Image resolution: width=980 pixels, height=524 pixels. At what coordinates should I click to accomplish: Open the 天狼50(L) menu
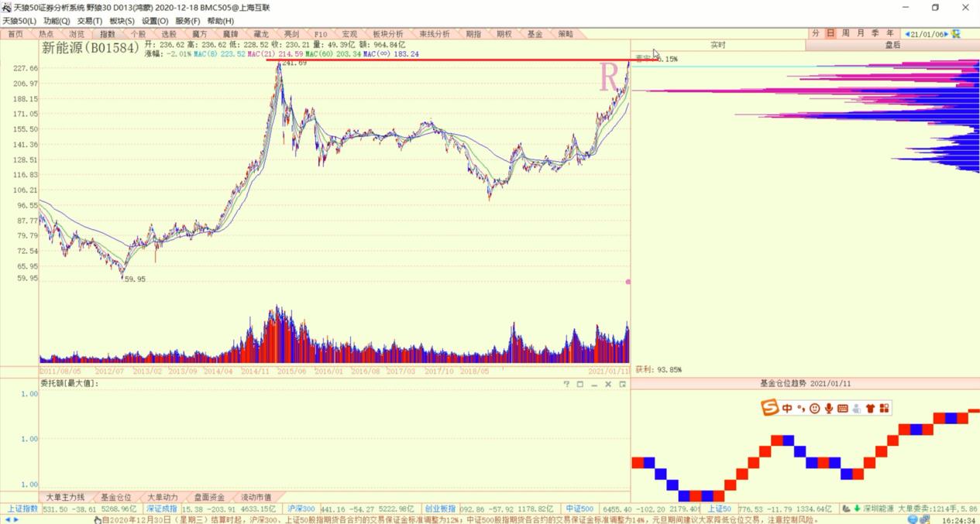(19, 21)
